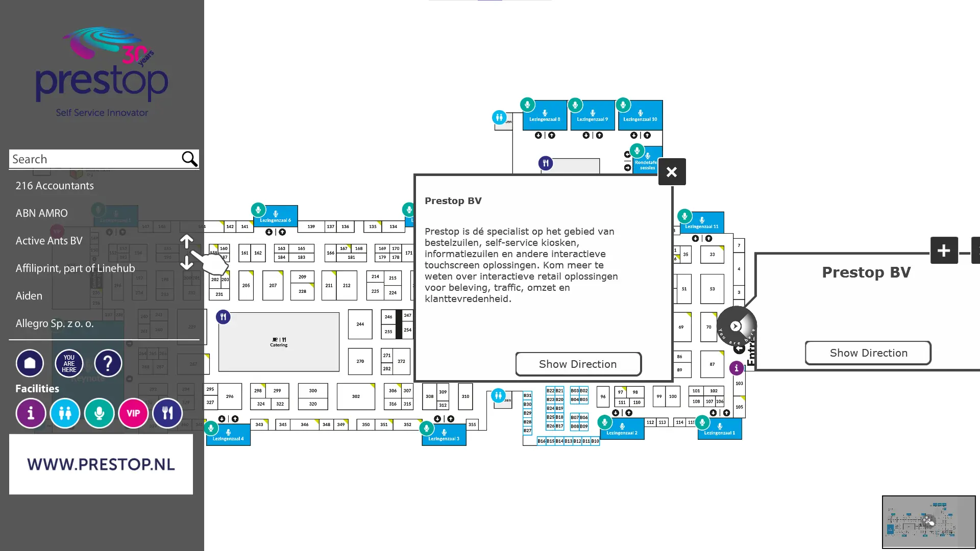Select the home/start icon in sidebar

30,363
